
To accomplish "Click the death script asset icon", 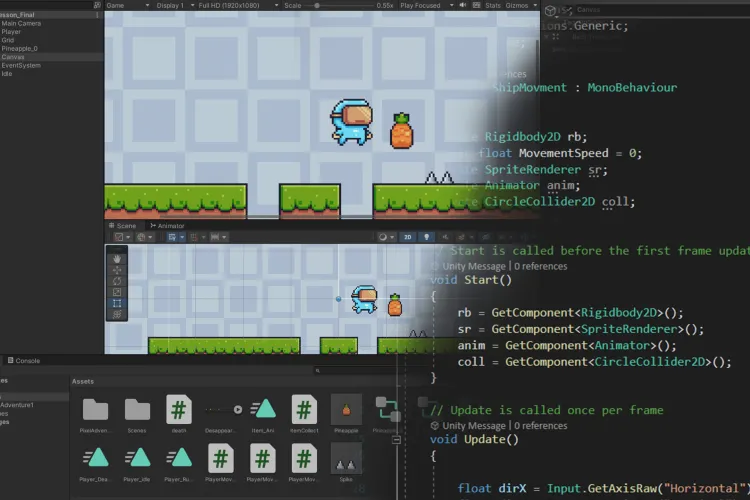I will click(179, 409).
